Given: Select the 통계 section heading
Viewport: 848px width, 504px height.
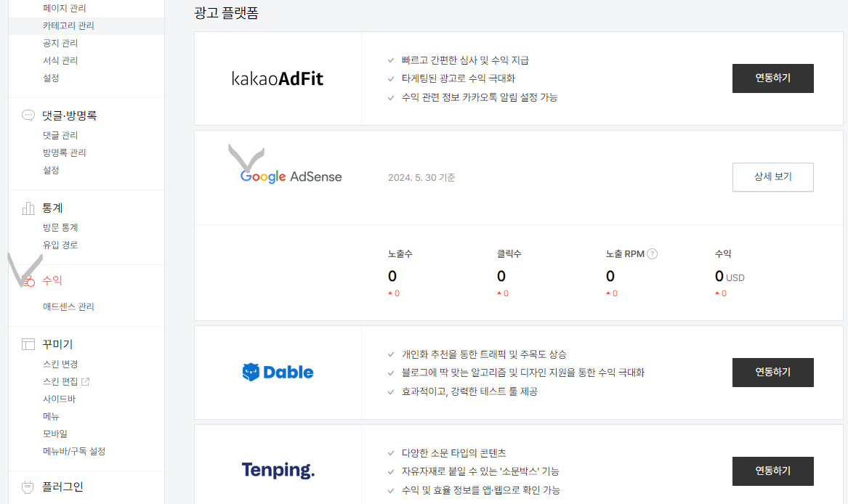Looking at the screenshot, I should (52, 208).
